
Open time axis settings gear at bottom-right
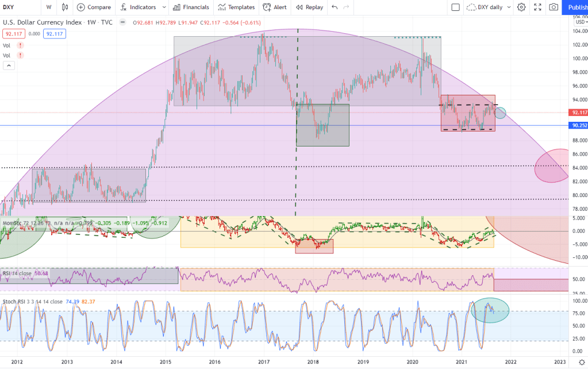[581, 362]
